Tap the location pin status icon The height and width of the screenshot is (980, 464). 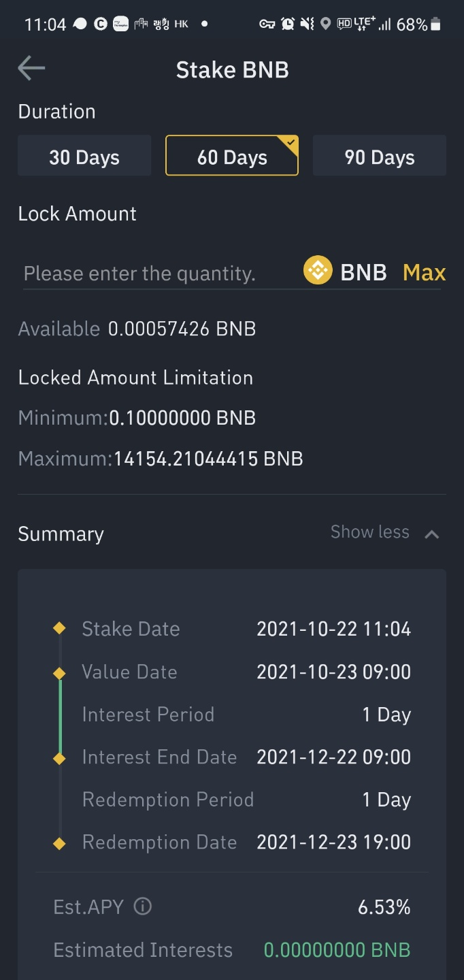tap(325, 24)
